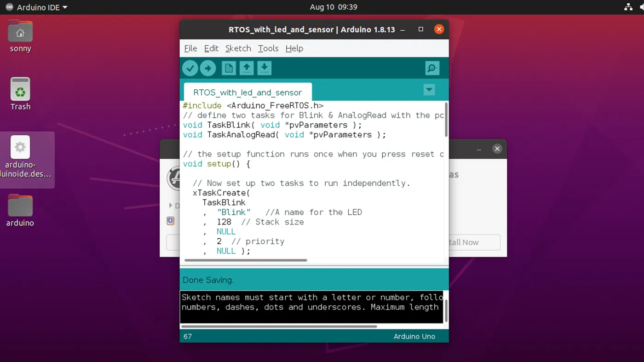This screenshot has height=362, width=644.
Task: Click the void TaskAnalogRead declaration line
Action: (284, 135)
